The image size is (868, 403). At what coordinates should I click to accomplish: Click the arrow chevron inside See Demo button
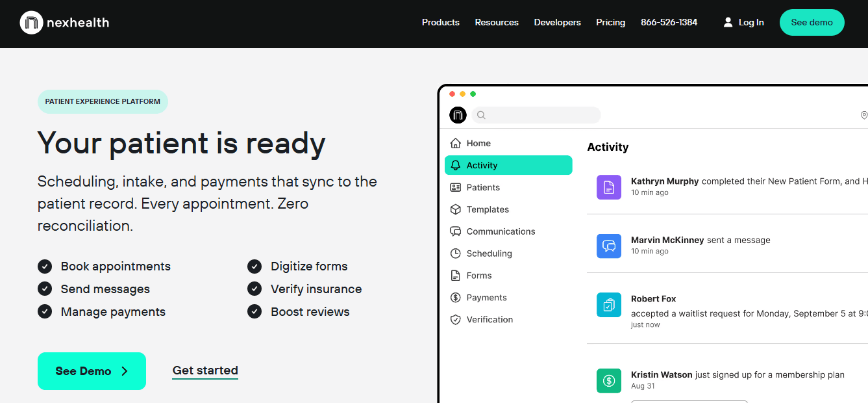point(125,371)
